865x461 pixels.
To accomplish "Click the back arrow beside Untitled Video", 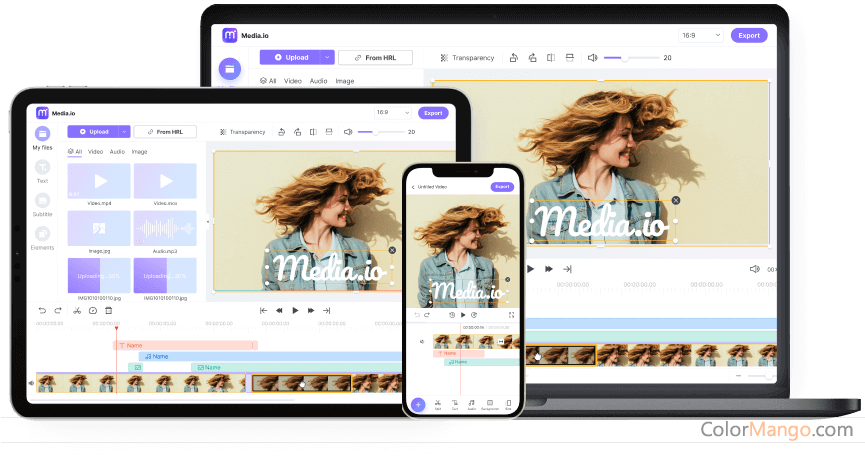I will click(x=414, y=187).
